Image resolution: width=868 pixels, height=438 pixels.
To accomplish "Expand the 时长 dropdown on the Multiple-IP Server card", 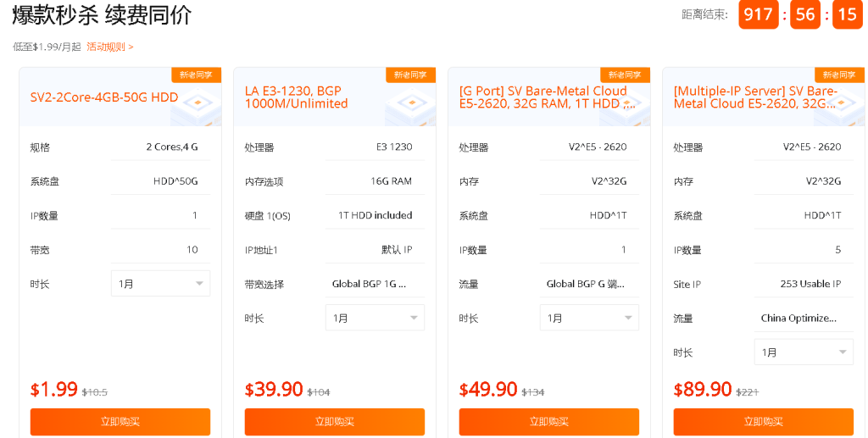I will [804, 352].
